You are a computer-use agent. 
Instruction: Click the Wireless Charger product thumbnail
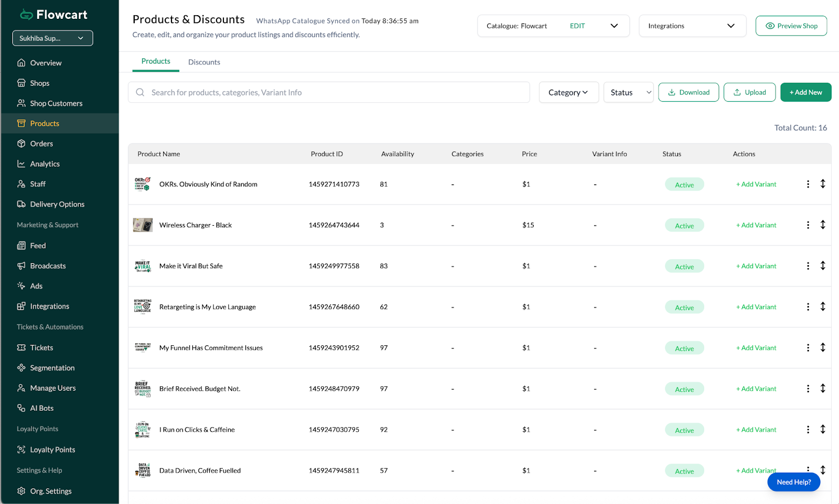[143, 225]
